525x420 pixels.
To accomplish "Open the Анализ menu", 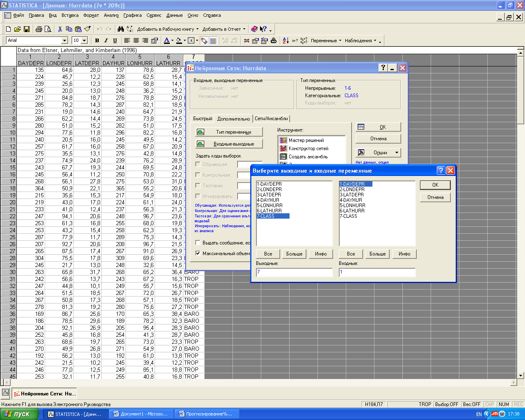I will 111,15.
